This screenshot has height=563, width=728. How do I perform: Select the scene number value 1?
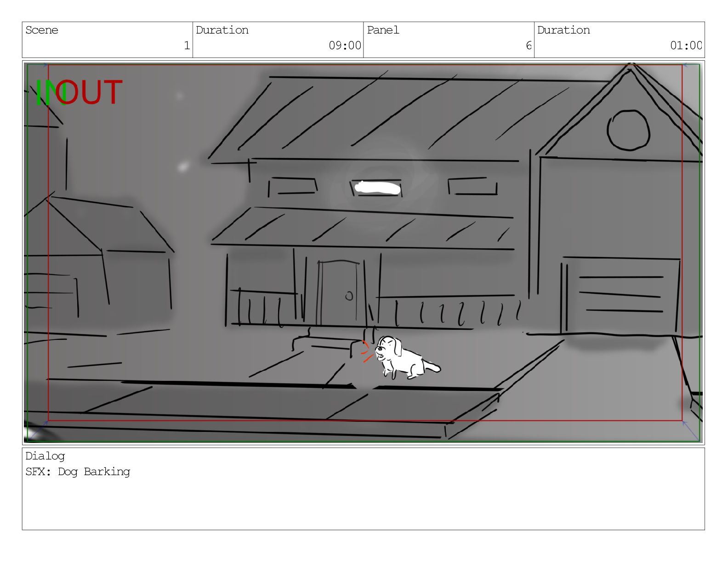187,46
